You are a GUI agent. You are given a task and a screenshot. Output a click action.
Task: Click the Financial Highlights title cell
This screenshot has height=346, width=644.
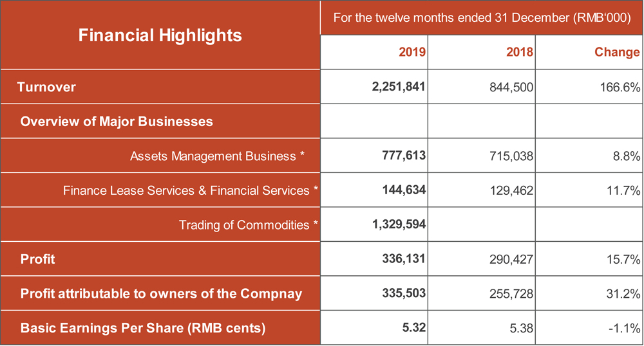tap(160, 35)
